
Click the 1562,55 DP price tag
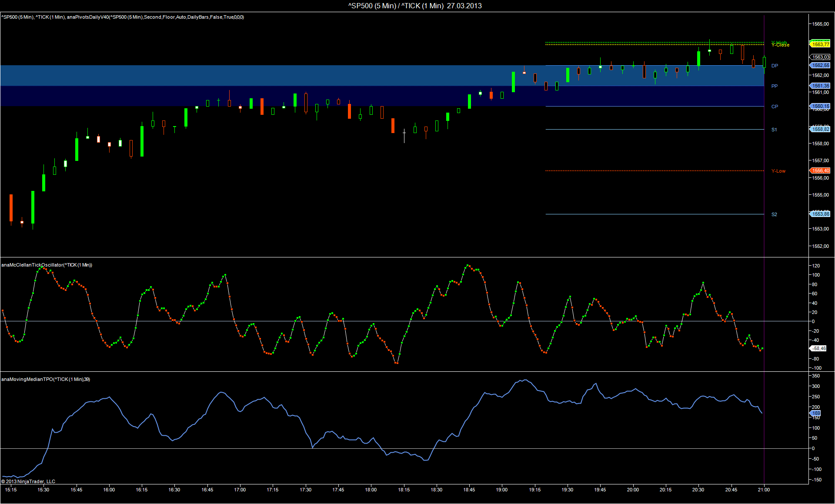(820, 65)
